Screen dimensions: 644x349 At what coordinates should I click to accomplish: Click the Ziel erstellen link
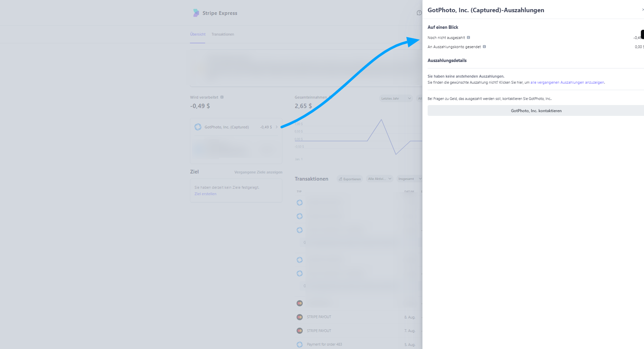pos(206,194)
